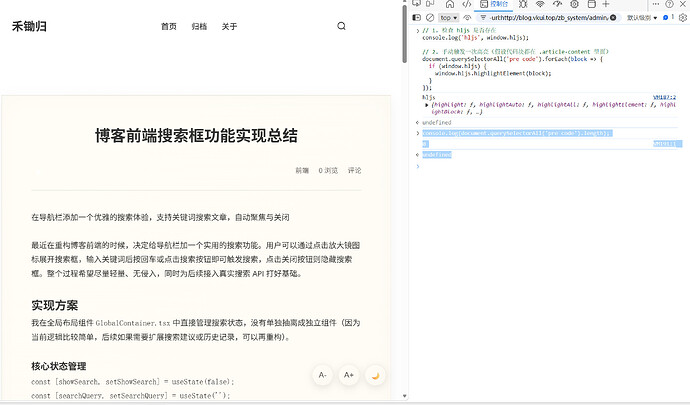Toggle dark mode with the moon button
Screen dimensions: 690x405
click(x=375, y=375)
